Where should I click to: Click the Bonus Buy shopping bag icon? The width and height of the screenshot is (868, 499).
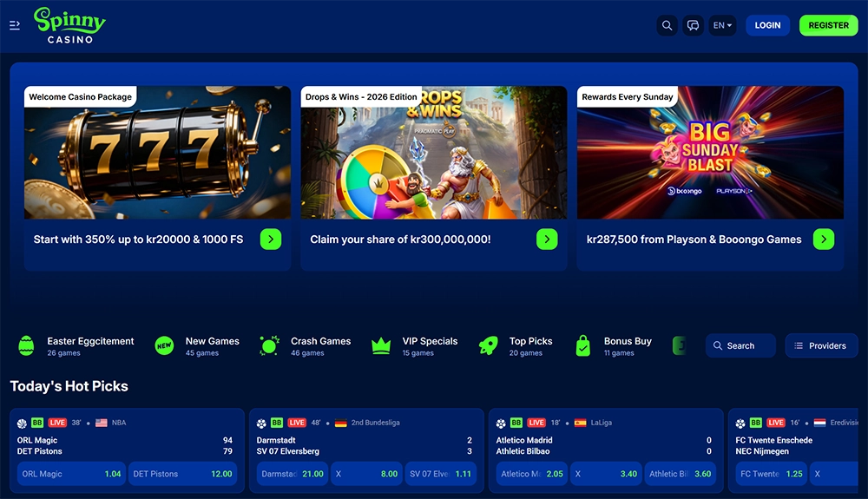tap(583, 345)
